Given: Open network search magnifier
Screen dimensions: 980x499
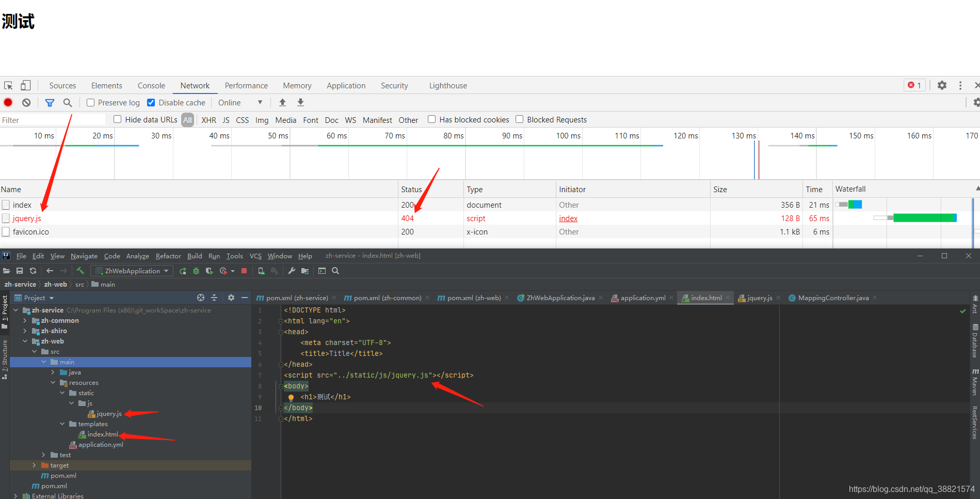Looking at the screenshot, I should click(68, 103).
